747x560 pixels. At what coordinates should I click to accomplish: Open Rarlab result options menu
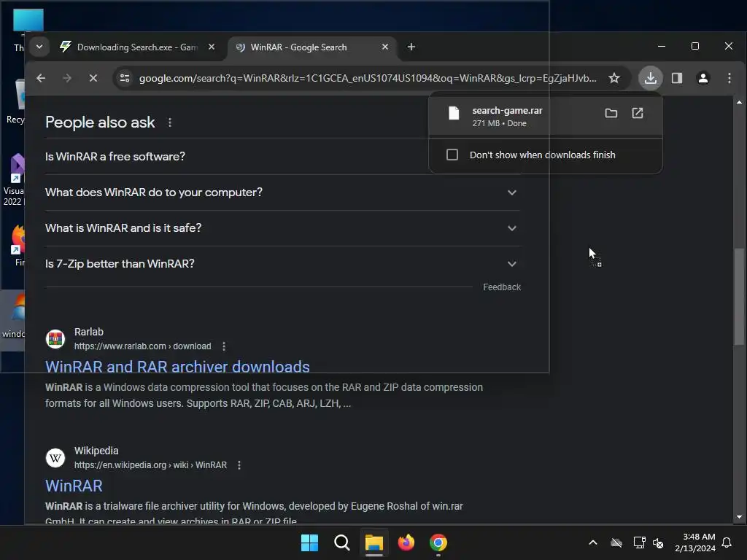224,346
